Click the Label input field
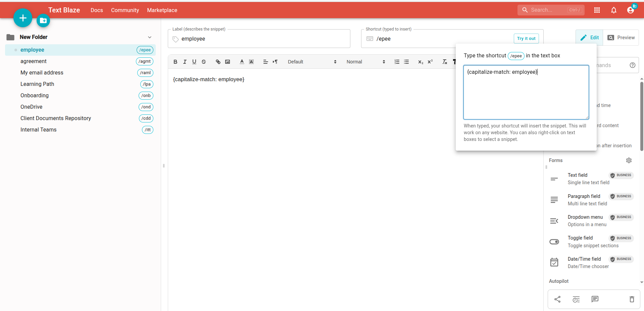Image resolution: width=644 pixels, height=311 pixels. click(x=259, y=39)
